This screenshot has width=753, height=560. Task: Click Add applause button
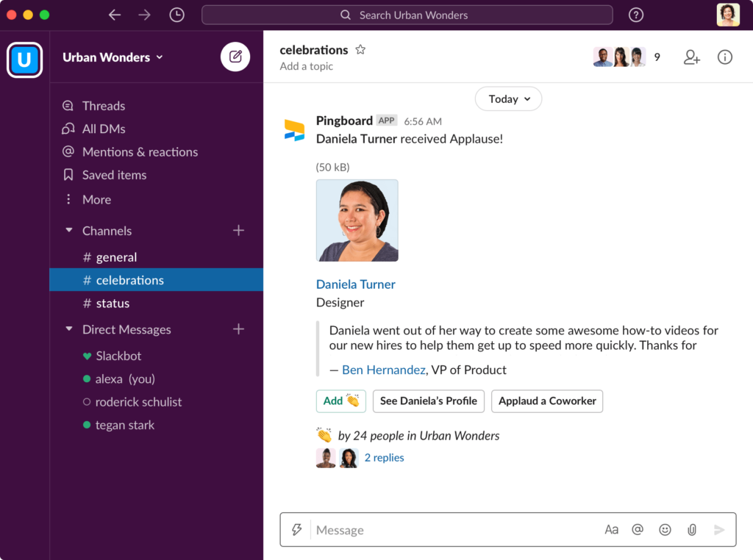[x=341, y=401]
